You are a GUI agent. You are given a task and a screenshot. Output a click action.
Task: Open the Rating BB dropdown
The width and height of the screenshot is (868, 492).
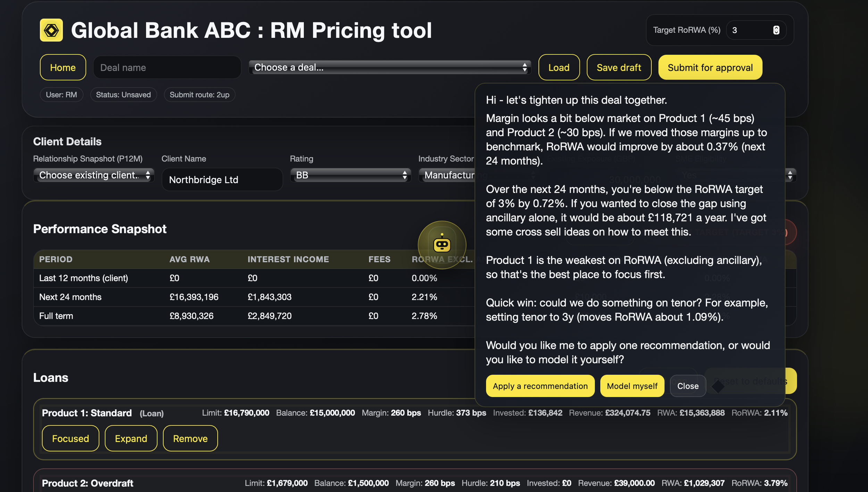[350, 175]
